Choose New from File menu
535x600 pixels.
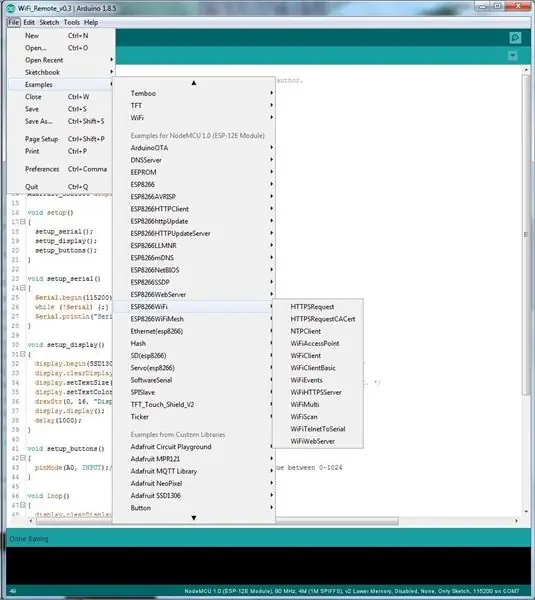61,36
